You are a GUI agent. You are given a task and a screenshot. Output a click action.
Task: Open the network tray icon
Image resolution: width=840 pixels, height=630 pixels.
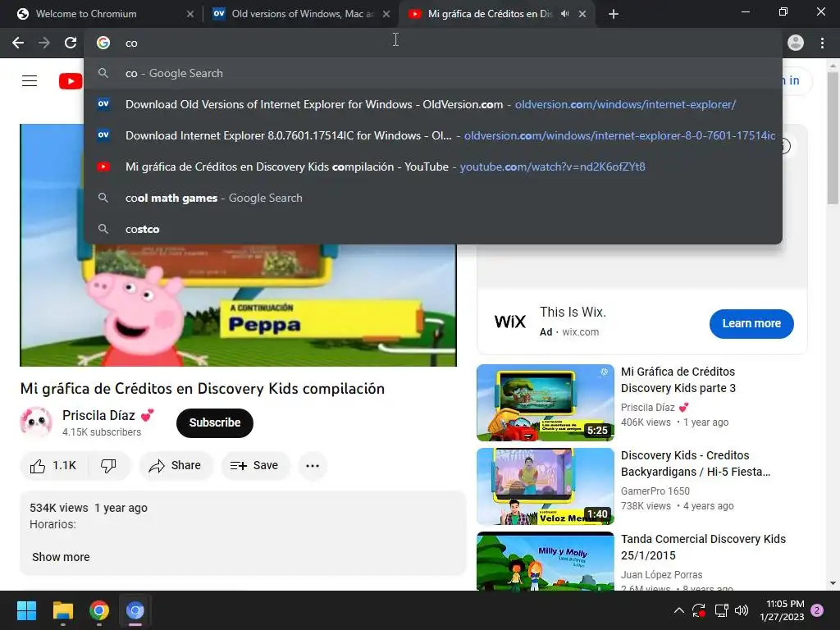coord(721,610)
